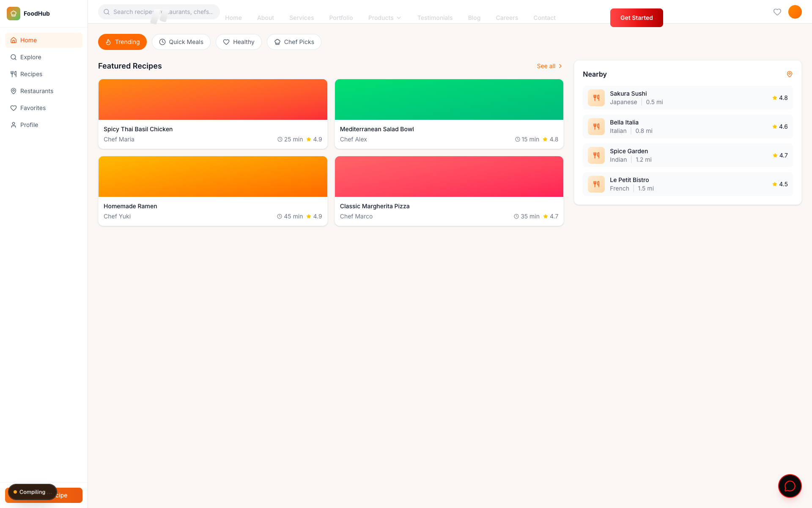The width and height of the screenshot is (812, 508).
Task: Click the Get Started button
Action: click(x=636, y=18)
